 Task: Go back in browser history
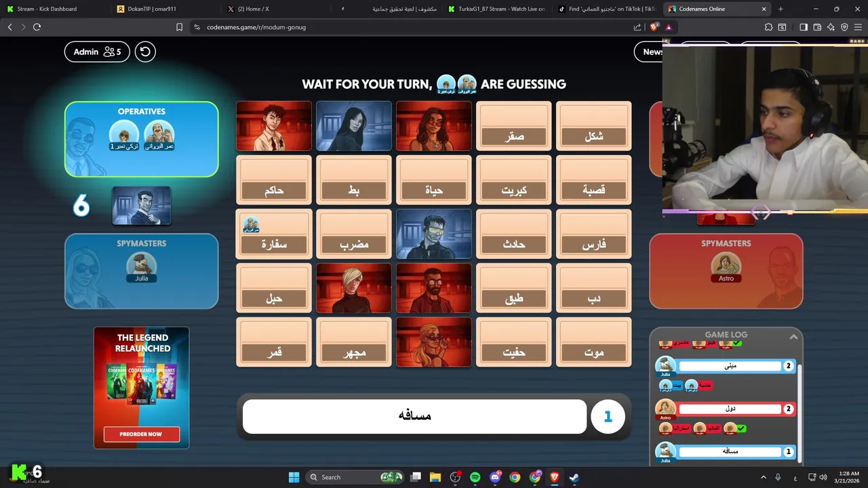[x=10, y=27]
